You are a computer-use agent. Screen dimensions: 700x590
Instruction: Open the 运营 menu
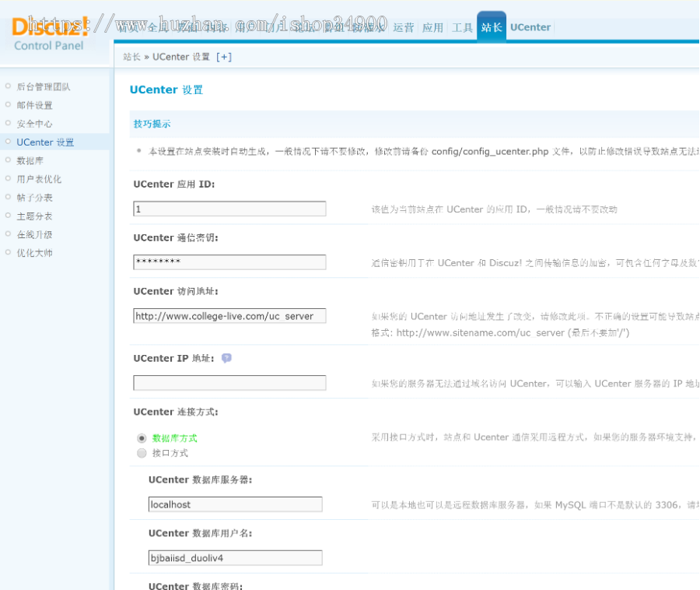pos(404,26)
